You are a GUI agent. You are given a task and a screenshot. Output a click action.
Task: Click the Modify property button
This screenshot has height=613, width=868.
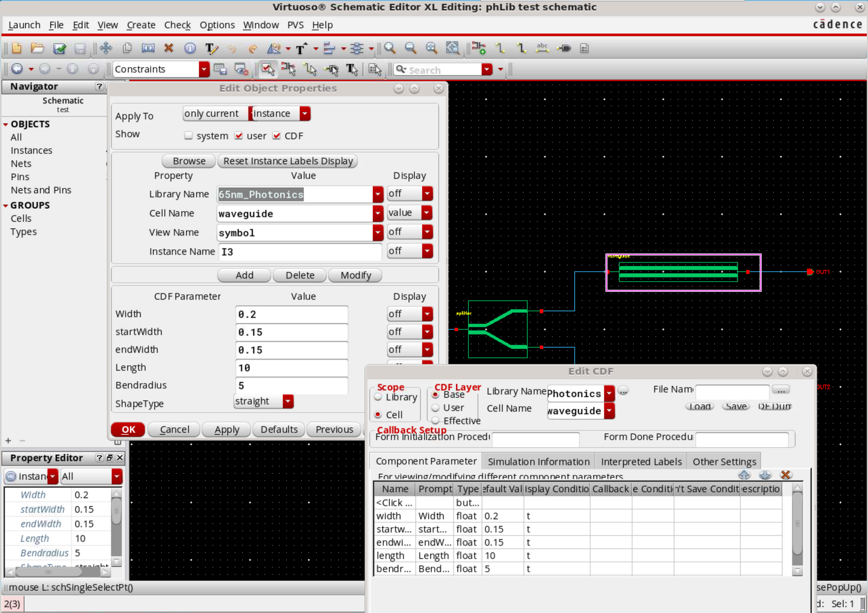coord(356,275)
